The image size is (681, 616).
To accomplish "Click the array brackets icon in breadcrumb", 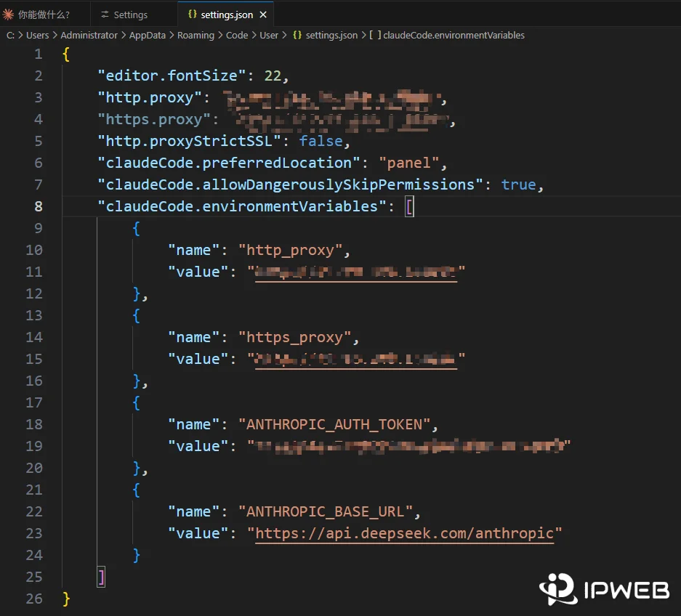I will coord(375,35).
